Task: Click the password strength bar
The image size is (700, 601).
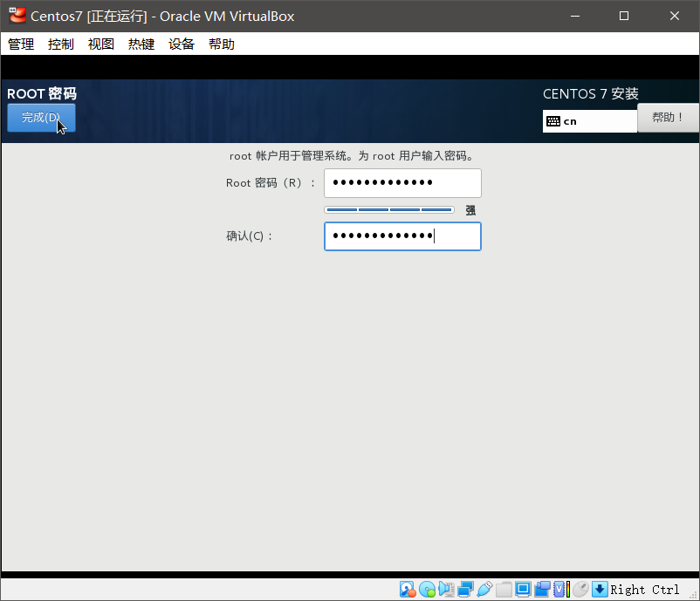Action: coord(389,209)
